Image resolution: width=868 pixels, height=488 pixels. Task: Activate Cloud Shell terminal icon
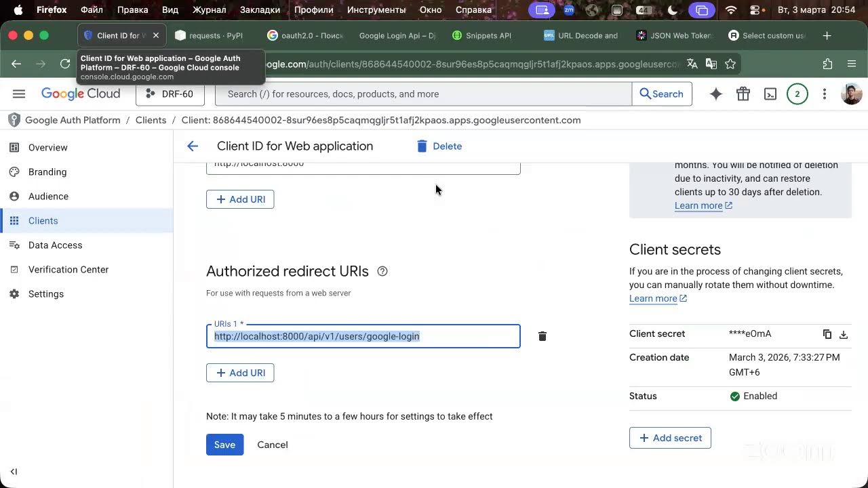(770, 94)
